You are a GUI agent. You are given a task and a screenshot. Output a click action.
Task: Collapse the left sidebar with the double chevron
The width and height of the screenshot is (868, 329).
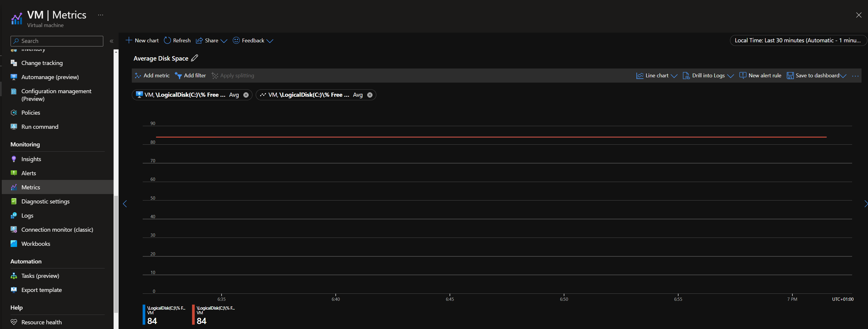(x=112, y=41)
